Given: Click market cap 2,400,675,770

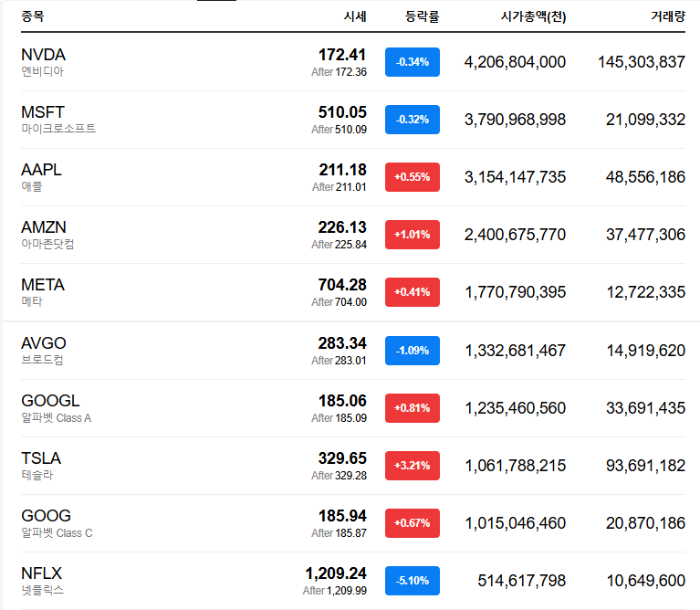Looking at the screenshot, I should pyautogui.click(x=515, y=235).
